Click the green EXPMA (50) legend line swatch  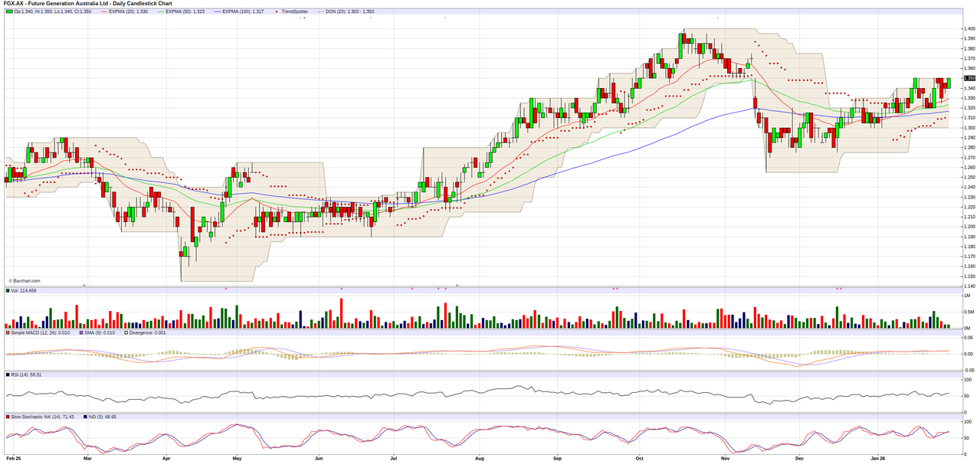pyautogui.click(x=160, y=11)
